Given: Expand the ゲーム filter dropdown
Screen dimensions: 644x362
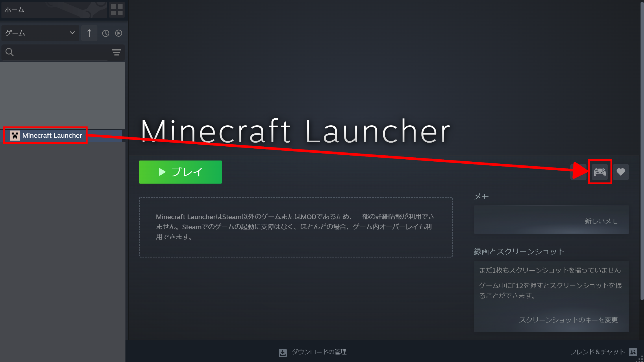Looking at the screenshot, I should [x=40, y=33].
